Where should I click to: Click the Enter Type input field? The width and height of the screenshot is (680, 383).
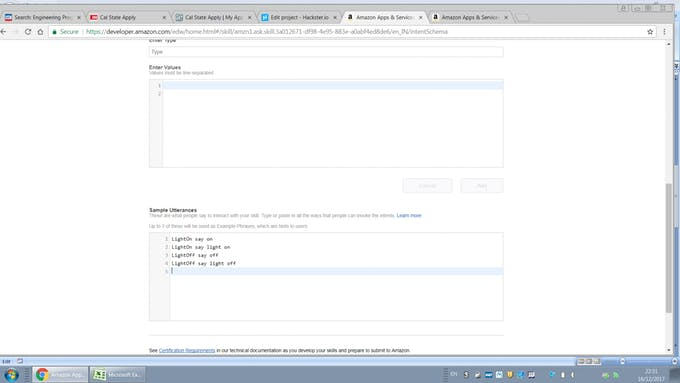[x=326, y=52]
